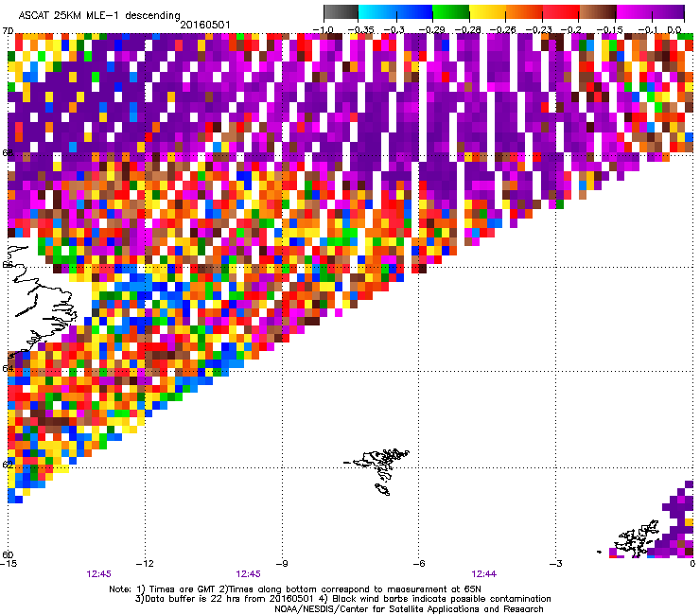Click the '12:44' measurement time label
Viewport: 700px width, 615px height.
click(484, 574)
